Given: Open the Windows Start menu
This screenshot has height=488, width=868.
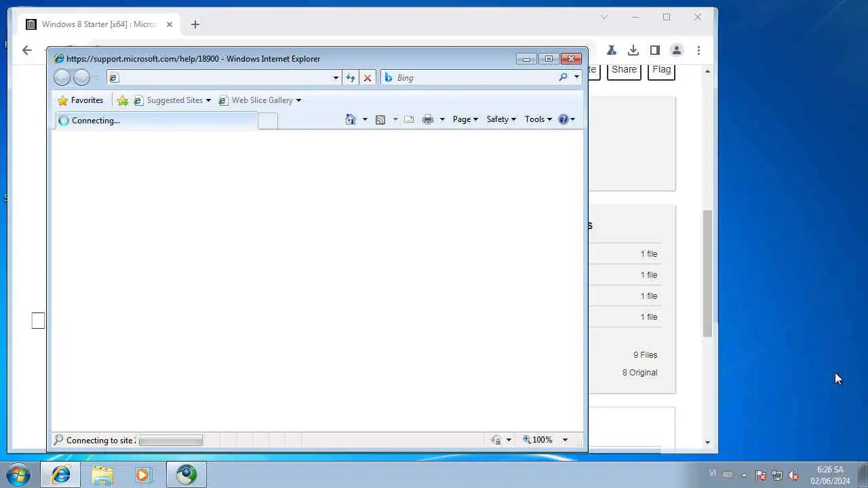Looking at the screenshot, I should pyautogui.click(x=18, y=474).
